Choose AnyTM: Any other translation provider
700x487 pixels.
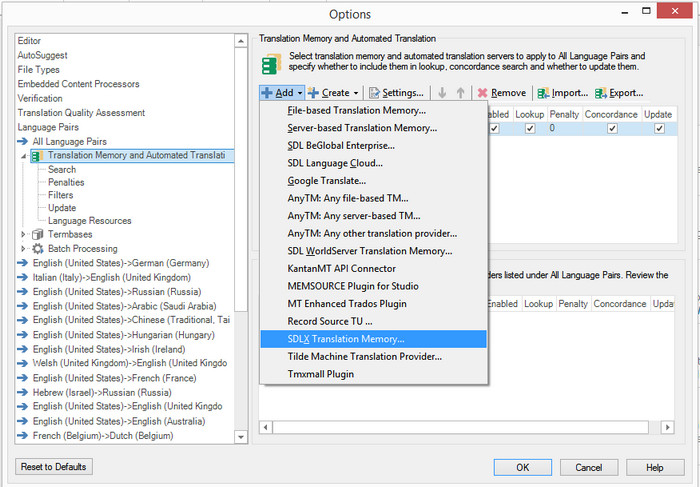pos(374,233)
